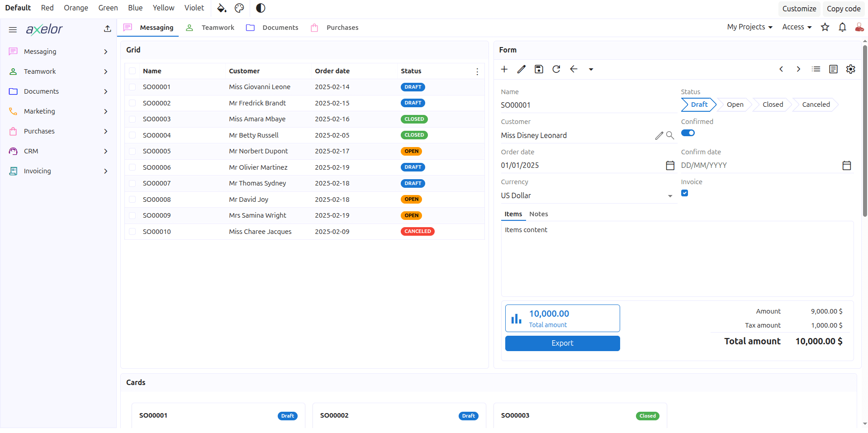Click the new record plus icon

click(x=504, y=69)
